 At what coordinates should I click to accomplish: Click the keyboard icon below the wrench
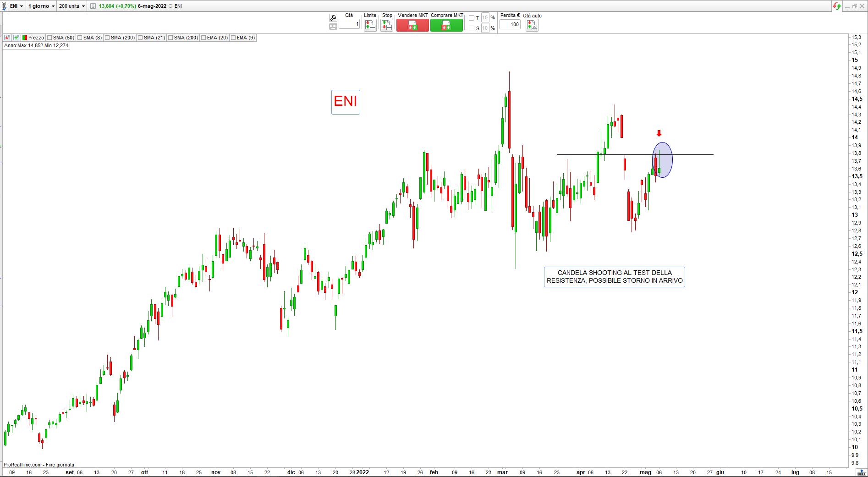[333, 27]
